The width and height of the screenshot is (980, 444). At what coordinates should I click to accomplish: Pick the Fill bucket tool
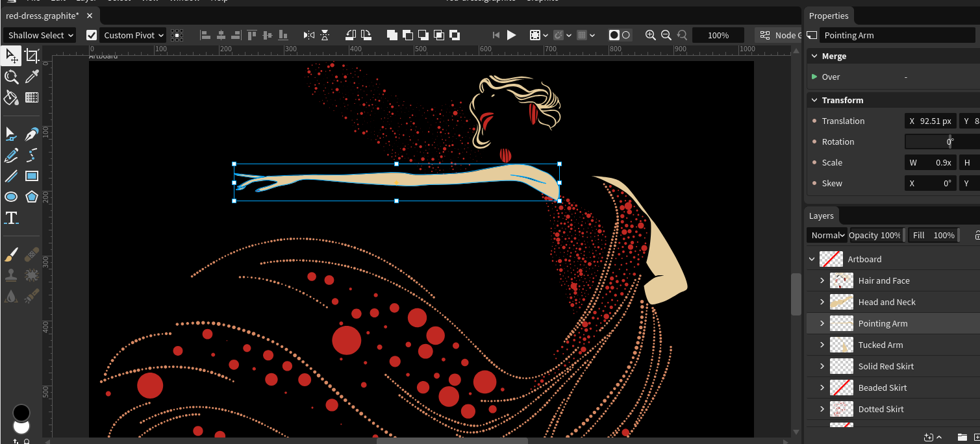(11, 98)
